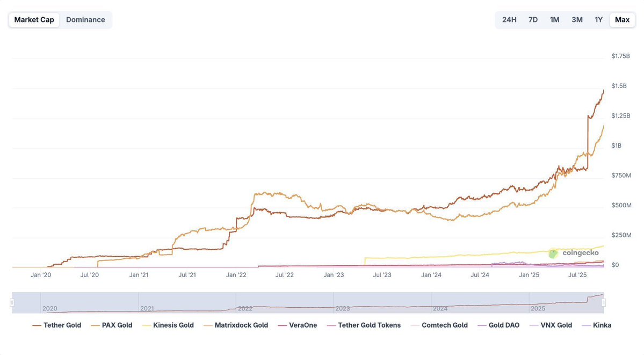Click the right range navigator handle
The height and width of the screenshot is (355, 644).
tap(603, 303)
